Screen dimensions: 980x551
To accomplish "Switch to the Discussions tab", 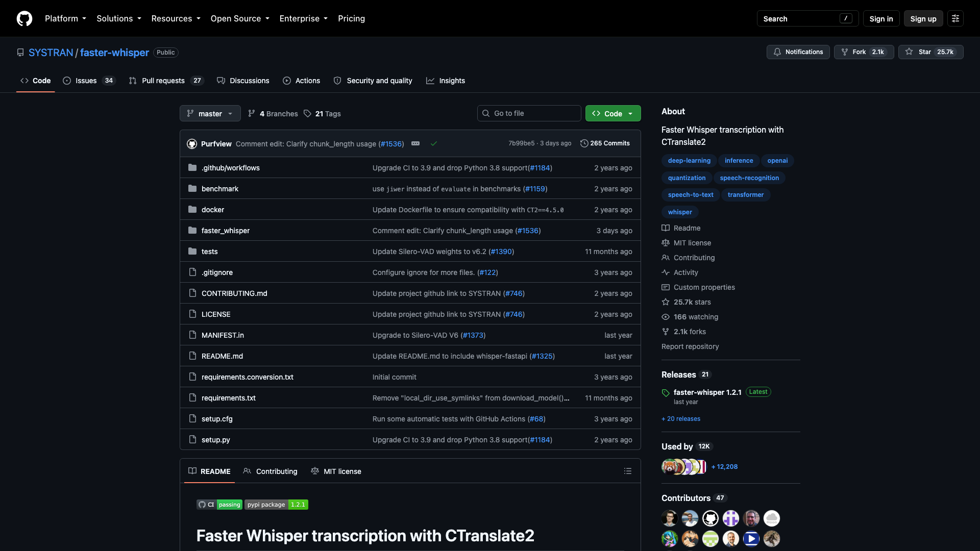I will (x=243, y=81).
